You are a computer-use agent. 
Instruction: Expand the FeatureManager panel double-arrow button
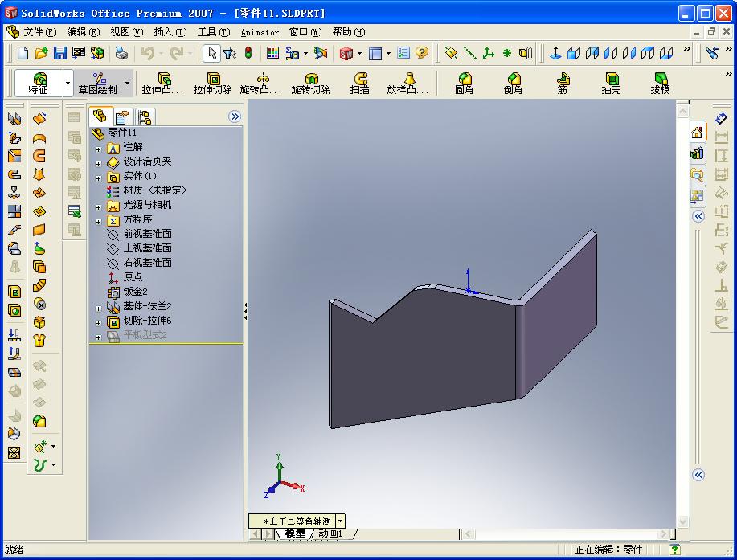(x=235, y=116)
